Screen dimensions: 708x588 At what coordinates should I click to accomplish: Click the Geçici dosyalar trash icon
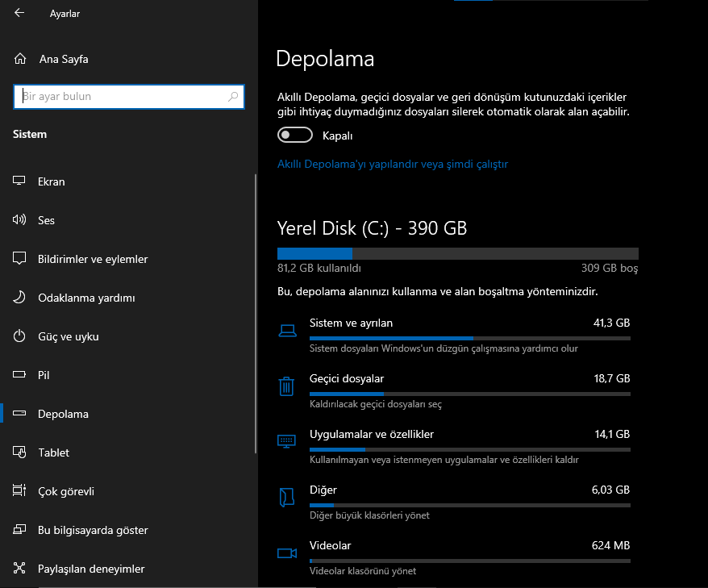tap(286, 386)
